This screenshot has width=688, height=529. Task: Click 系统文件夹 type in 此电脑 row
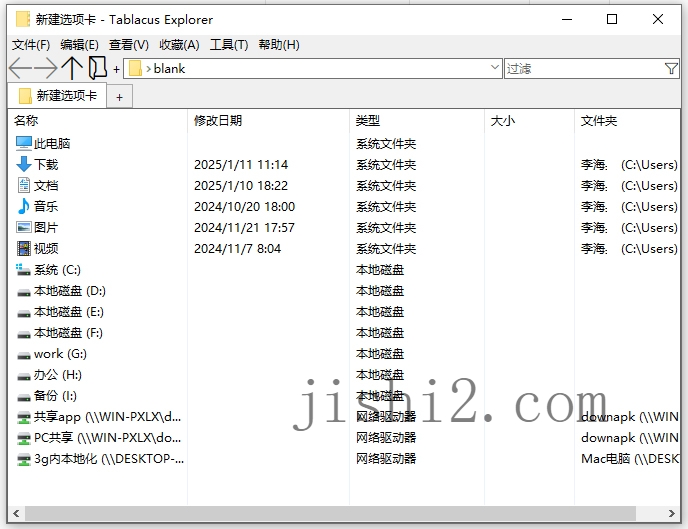[386, 143]
